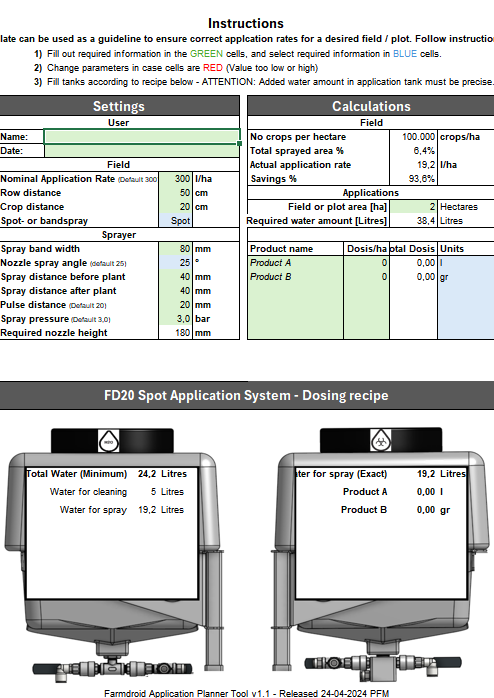Select the Spray pressure value 3,0
This screenshot has height=698, width=494.
pos(175,319)
